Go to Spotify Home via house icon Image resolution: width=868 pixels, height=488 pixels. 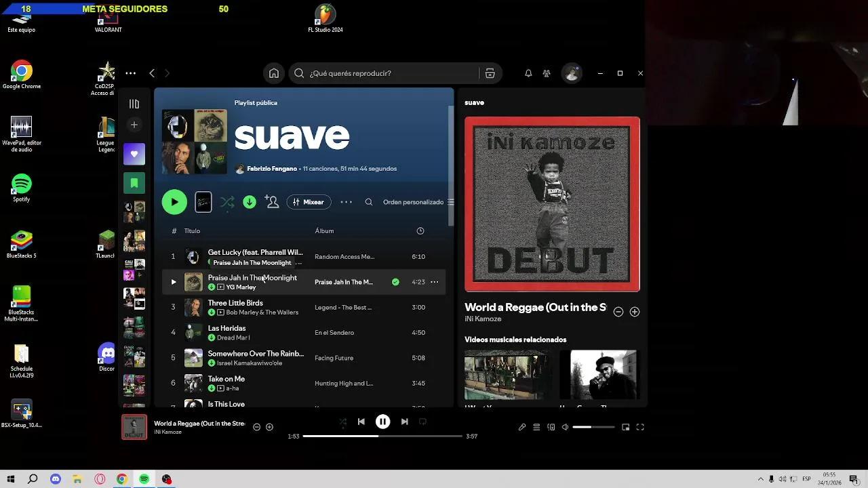pos(274,73)
